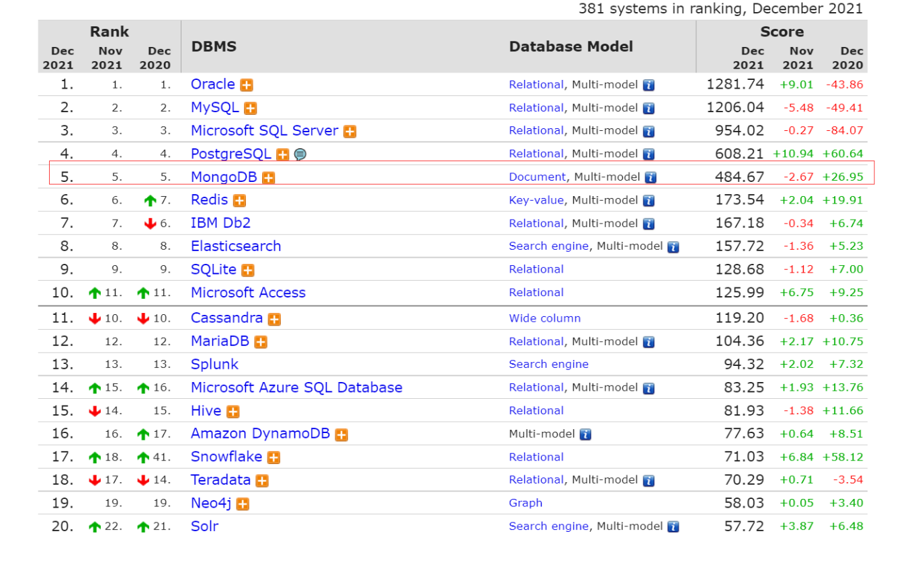This screenshot has width=924, height=562.
Task: Open the MySQL DBMS link
Action: point(215,107)
